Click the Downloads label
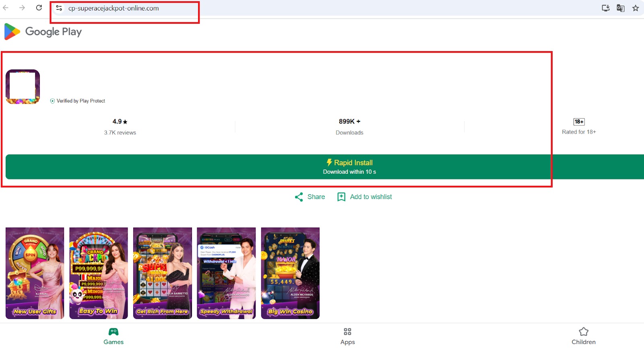644x356 pixels. 350,133
